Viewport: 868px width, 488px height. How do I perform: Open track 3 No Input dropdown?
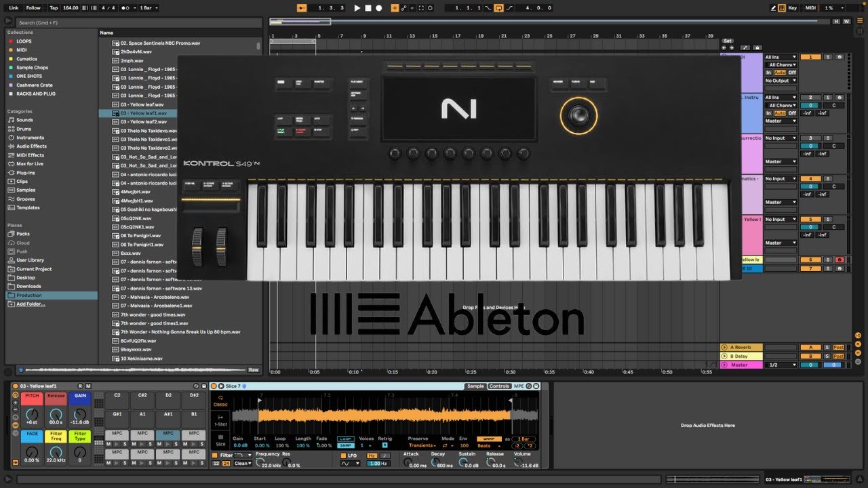tap(781, 138)
